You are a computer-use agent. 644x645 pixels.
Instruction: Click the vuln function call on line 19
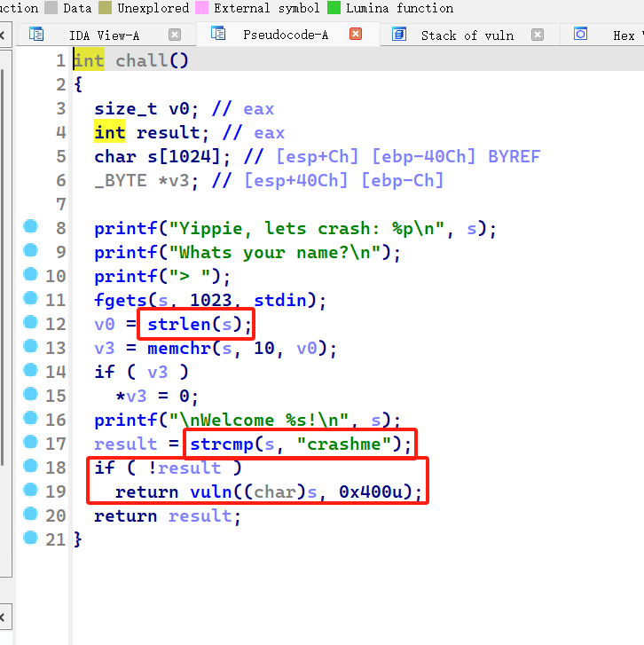coord(211,492)
